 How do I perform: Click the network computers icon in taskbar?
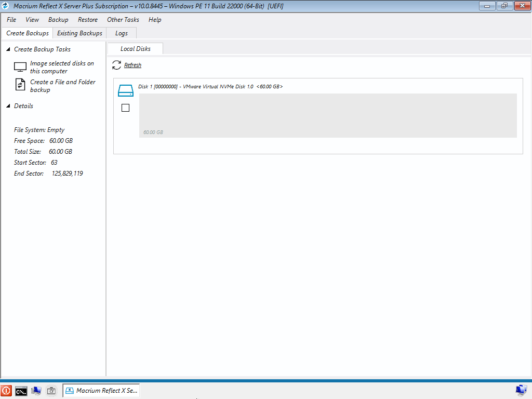click(x=36, y=391)
